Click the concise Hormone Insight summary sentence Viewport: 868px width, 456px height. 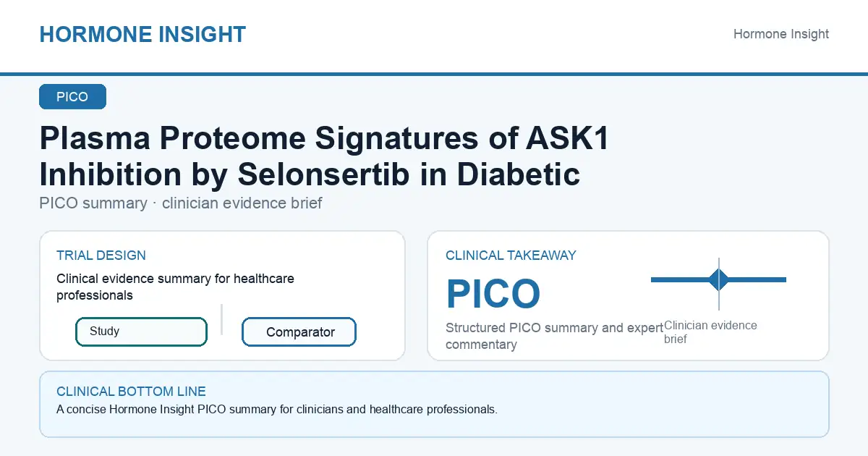(277, 410)
